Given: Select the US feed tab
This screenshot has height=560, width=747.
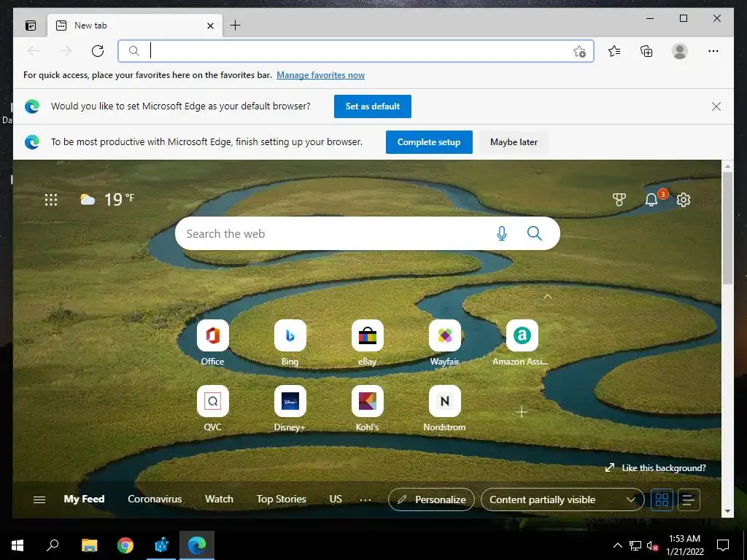Looking at the screenshot, I should [x=336, y=499].
